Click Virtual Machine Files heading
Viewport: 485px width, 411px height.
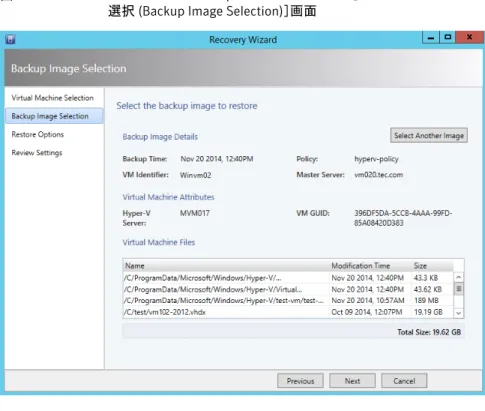[159, 242]
